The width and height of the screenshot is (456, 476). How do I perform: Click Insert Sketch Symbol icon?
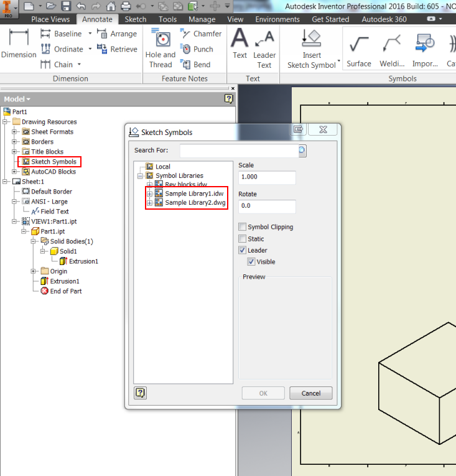pyautogui.click(x=312, y=38)
